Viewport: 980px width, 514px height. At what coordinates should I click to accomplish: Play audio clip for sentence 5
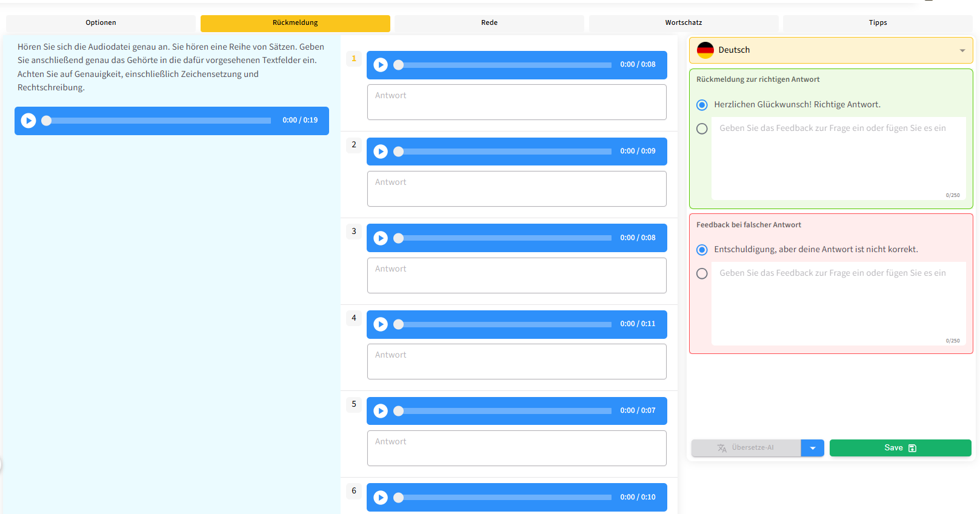coord(381,411)
